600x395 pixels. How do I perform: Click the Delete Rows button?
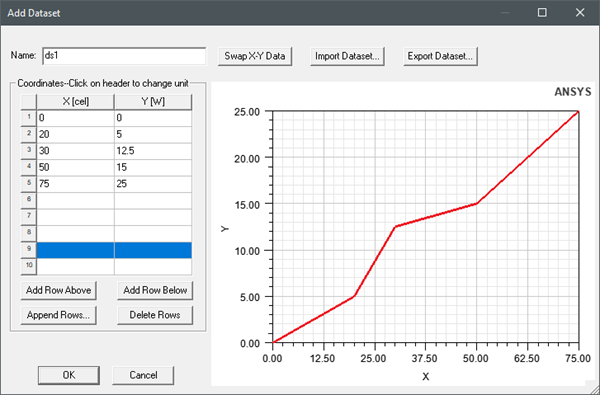pyautogui.click(x=155, y=315)
